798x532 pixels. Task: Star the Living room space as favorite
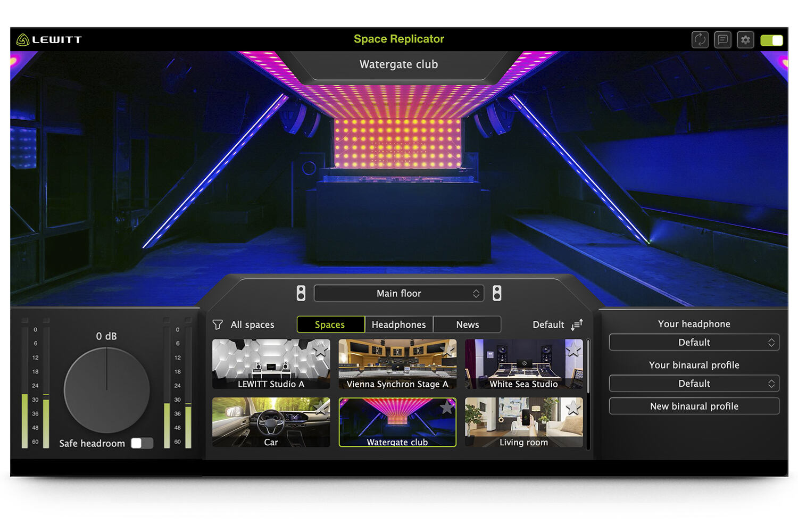573,408
